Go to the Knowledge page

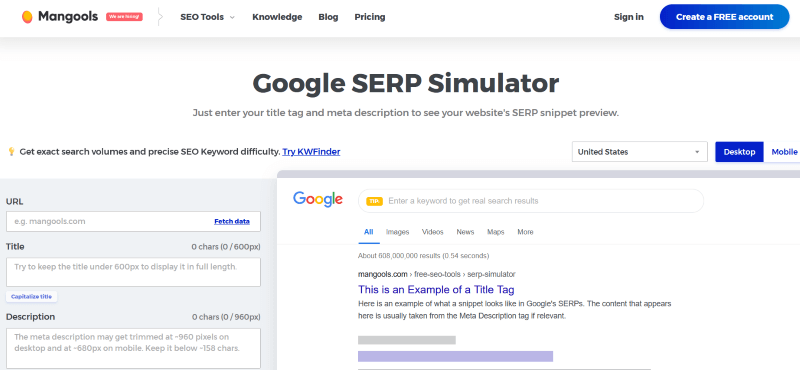tap(277, 17)
